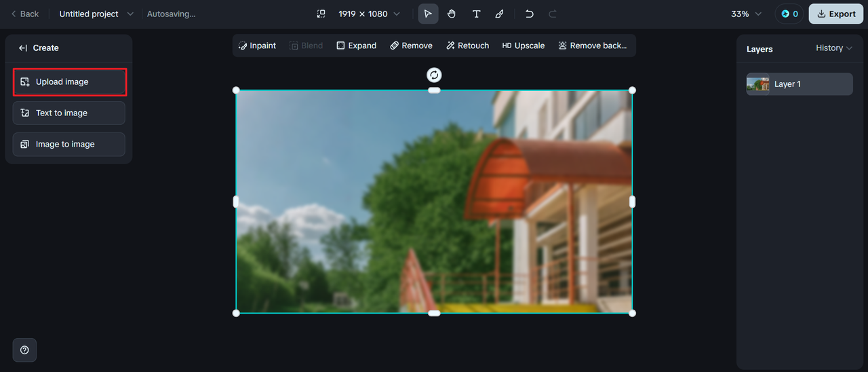
Task: Click the bottom-right corner handle of image
Action: pyautogui.click(x=632, y=313)
